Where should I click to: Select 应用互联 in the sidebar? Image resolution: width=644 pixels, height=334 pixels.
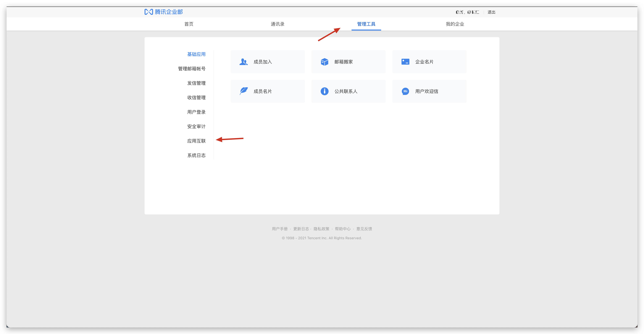(x=196, y=141)
